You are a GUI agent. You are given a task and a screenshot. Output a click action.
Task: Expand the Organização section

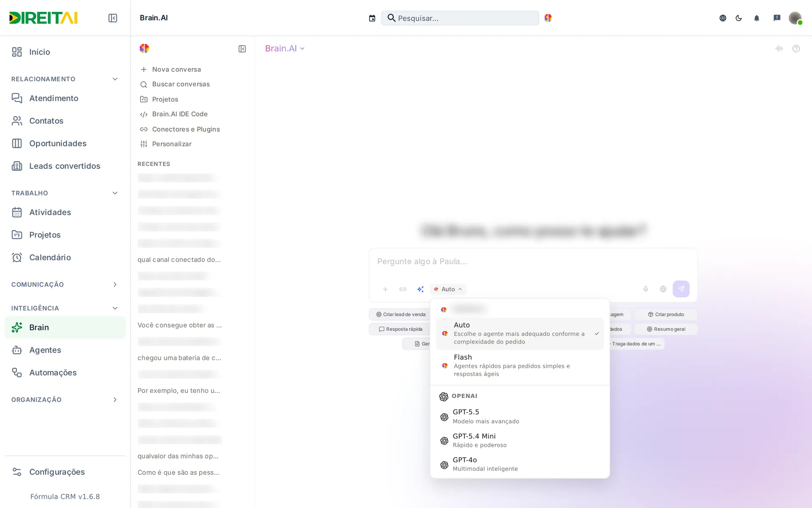[x=115, y=400]
